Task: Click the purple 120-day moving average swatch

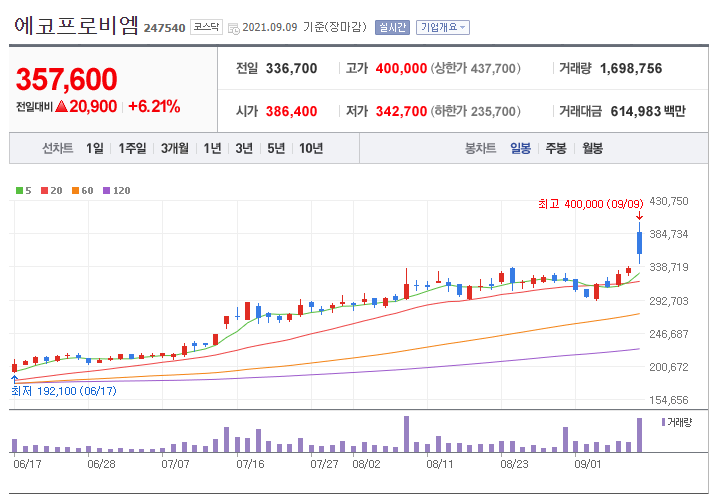Action: coord(107,191)
